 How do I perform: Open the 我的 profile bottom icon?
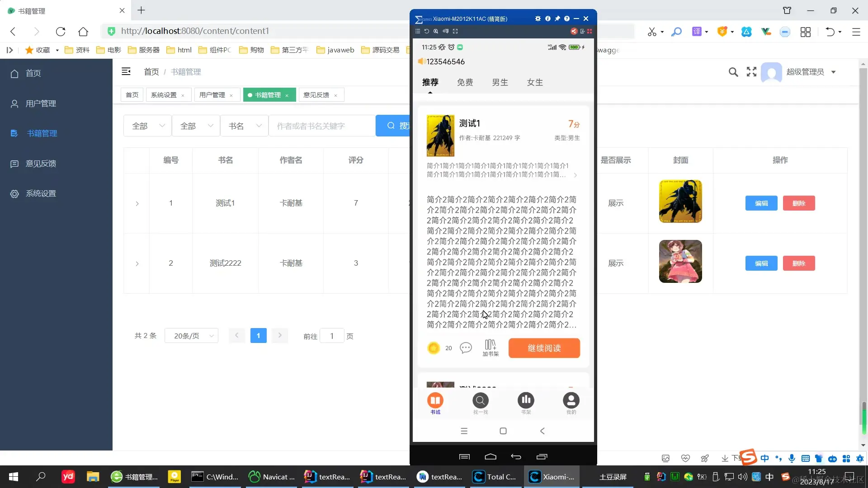[571, 401]
